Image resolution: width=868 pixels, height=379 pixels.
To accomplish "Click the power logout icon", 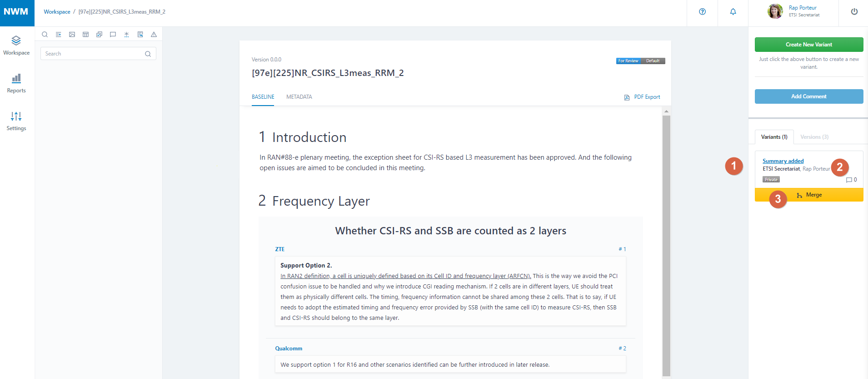I will click(x=854, y=12).
